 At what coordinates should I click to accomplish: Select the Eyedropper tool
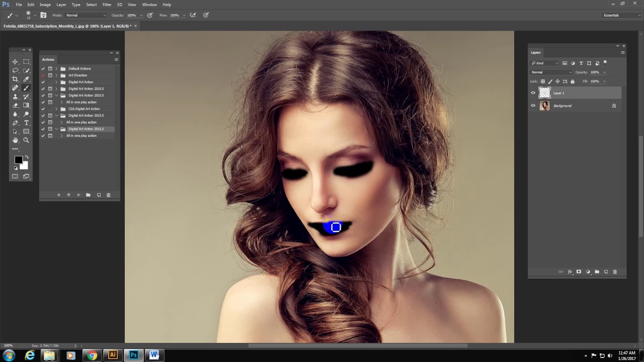(x=26, y=79)
